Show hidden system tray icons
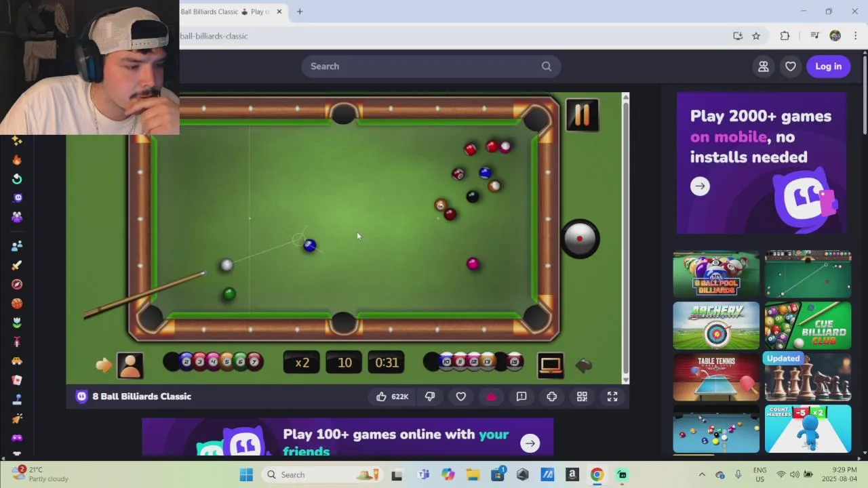The height and width of the screenshot is (488, 868). click(x=702, y=474)
